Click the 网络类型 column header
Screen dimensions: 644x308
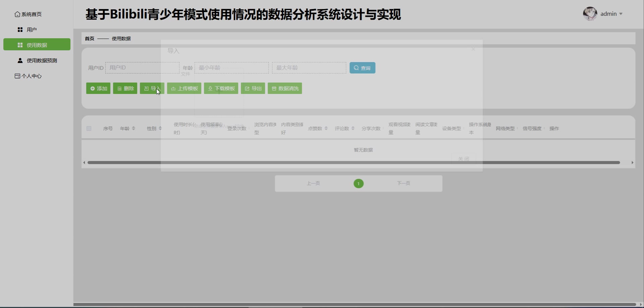tap(505, 129)
